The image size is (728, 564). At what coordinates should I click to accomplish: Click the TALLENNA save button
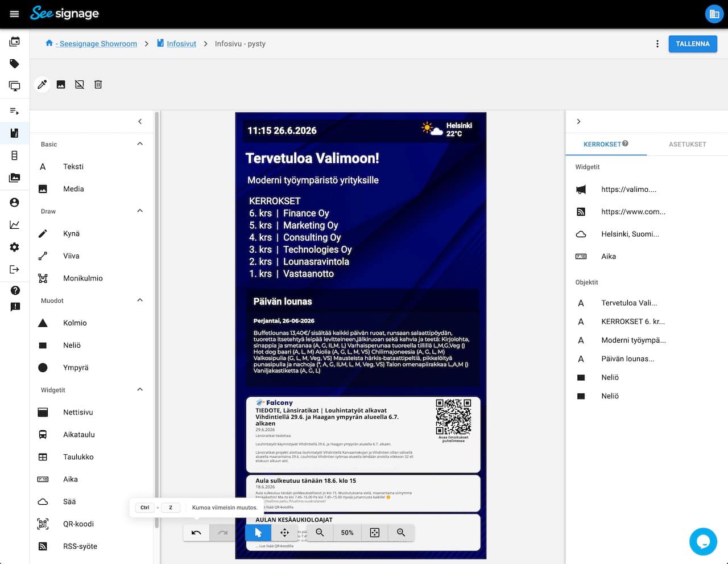[693, 44]
